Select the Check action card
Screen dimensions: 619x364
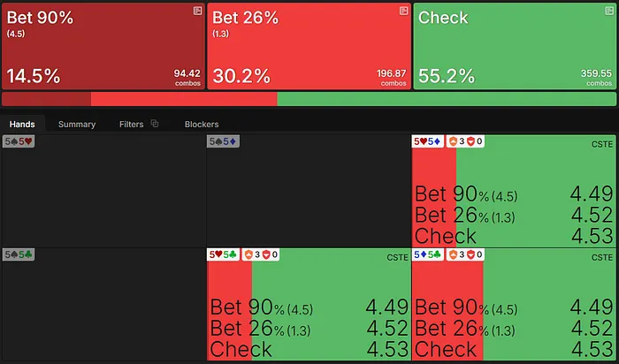(515, 46)
